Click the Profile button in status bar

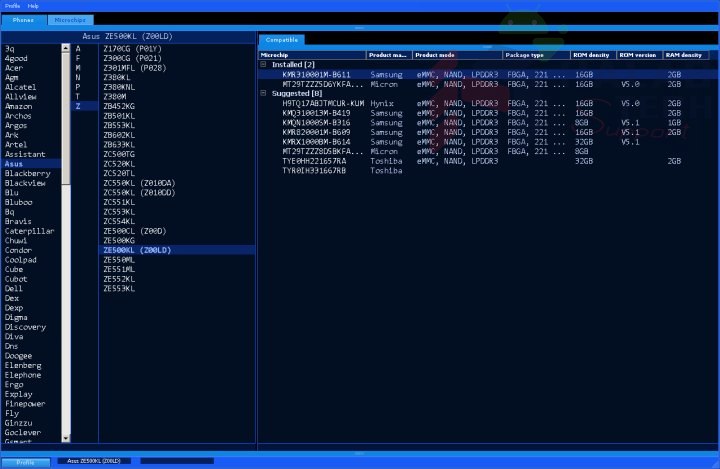(25, 462)
